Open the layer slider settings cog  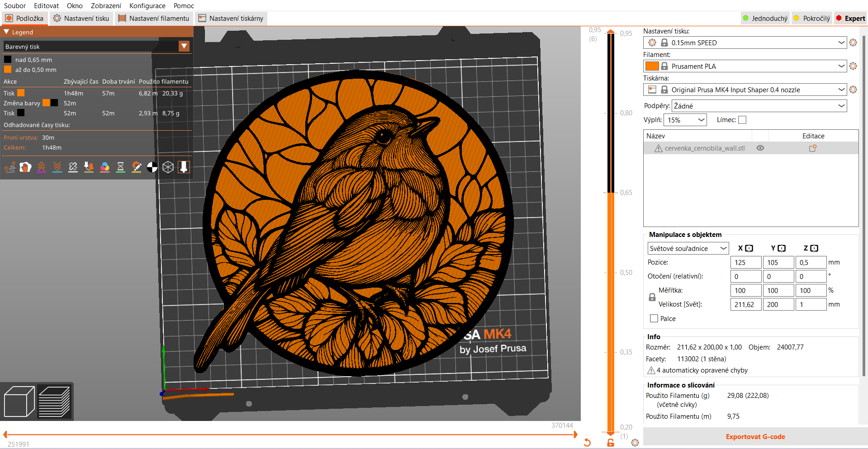(635, 443)
